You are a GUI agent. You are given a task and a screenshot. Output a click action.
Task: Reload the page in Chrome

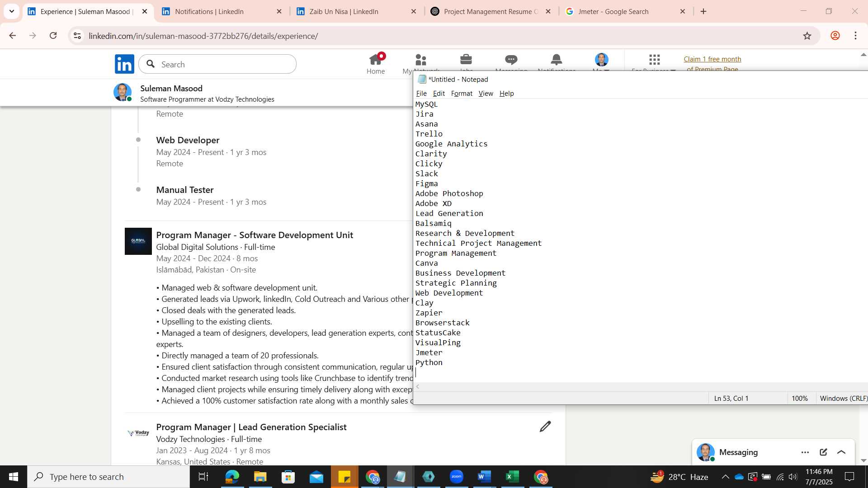pos(53,36)
